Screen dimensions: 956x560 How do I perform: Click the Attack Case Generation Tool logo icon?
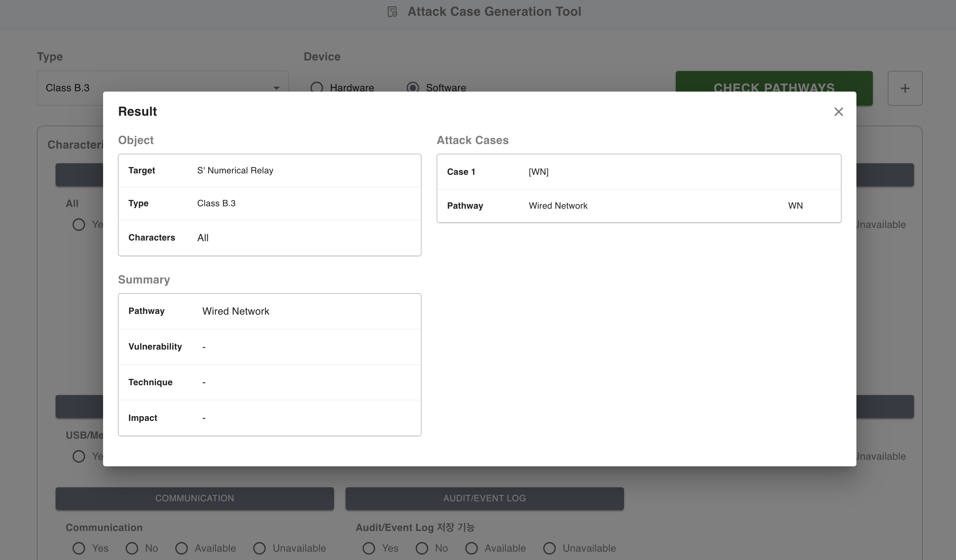point(392,12)
